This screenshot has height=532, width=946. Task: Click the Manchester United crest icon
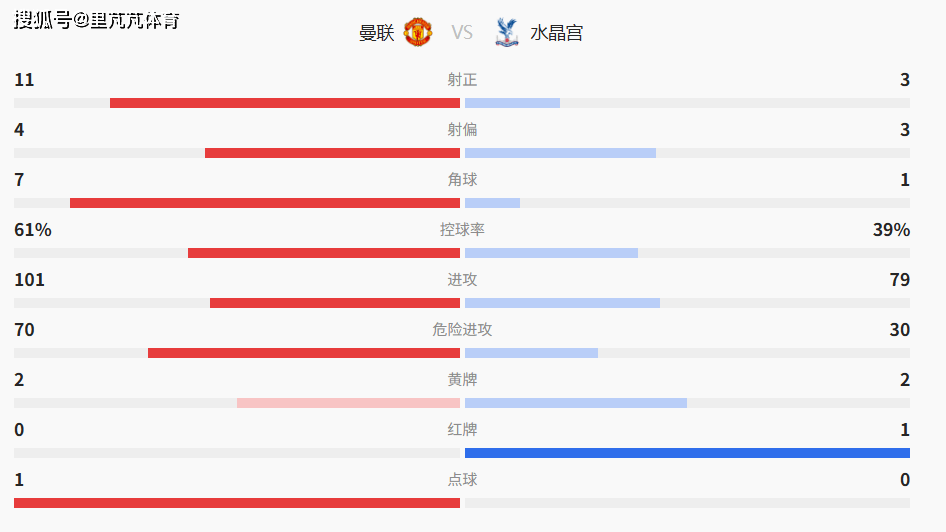click(418, 32)
